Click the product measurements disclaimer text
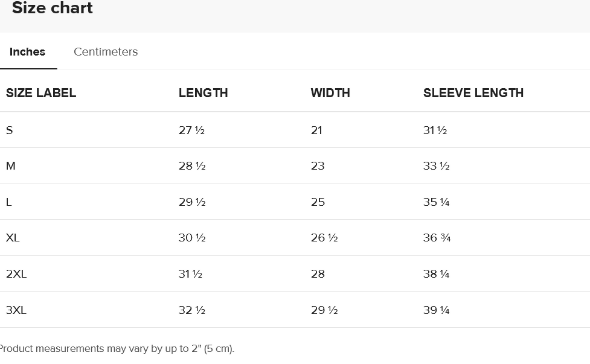 (x=117, y=348)
